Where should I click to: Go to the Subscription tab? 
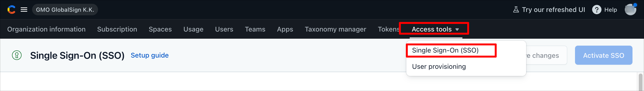click(x=117, y=29)
